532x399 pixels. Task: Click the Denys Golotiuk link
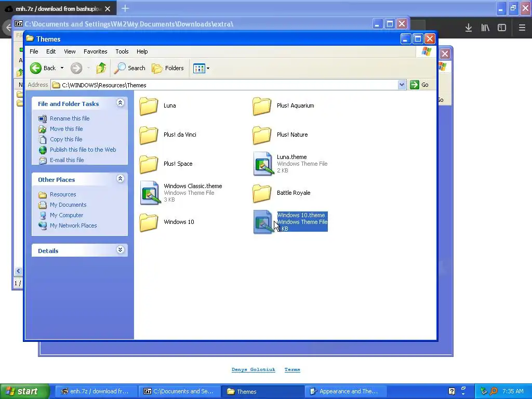click(253, 369)
